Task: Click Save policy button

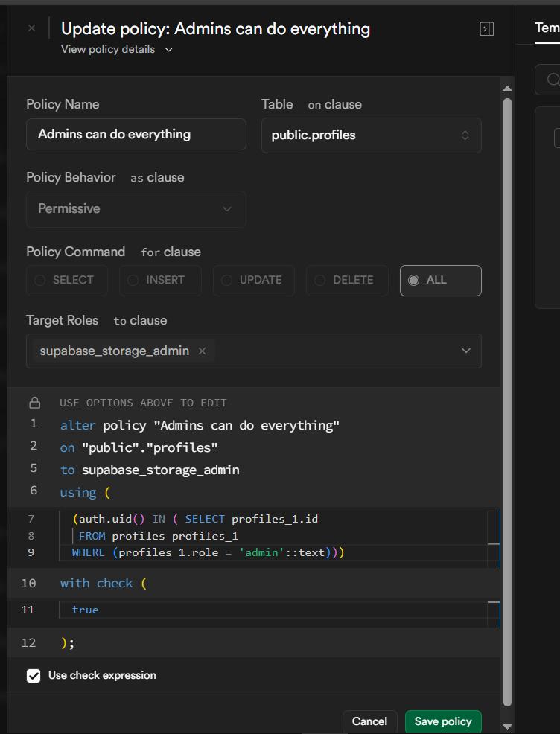Action: [x=443, y=721]
